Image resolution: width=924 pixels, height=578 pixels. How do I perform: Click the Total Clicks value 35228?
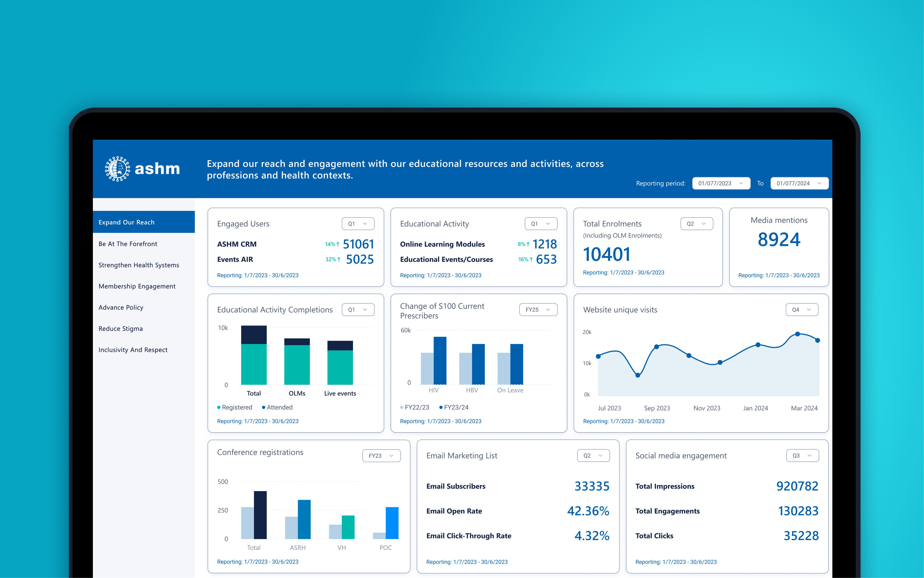click(x=801, y=536)
